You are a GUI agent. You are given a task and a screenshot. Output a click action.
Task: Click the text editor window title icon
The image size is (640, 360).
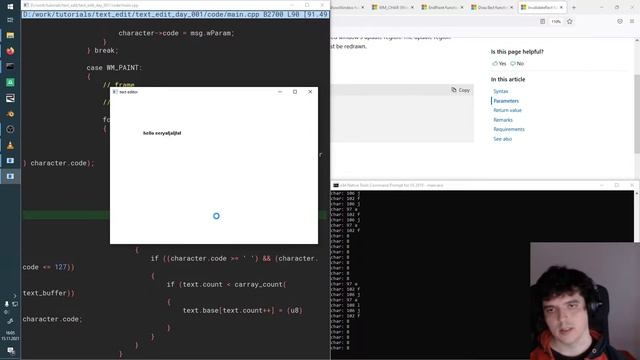click(115, 92)
